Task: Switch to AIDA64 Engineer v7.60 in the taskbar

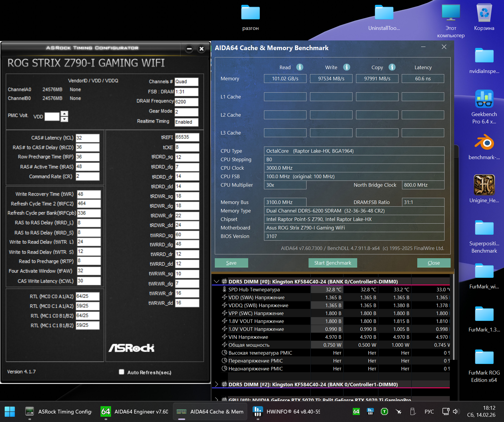Action: 135,412
